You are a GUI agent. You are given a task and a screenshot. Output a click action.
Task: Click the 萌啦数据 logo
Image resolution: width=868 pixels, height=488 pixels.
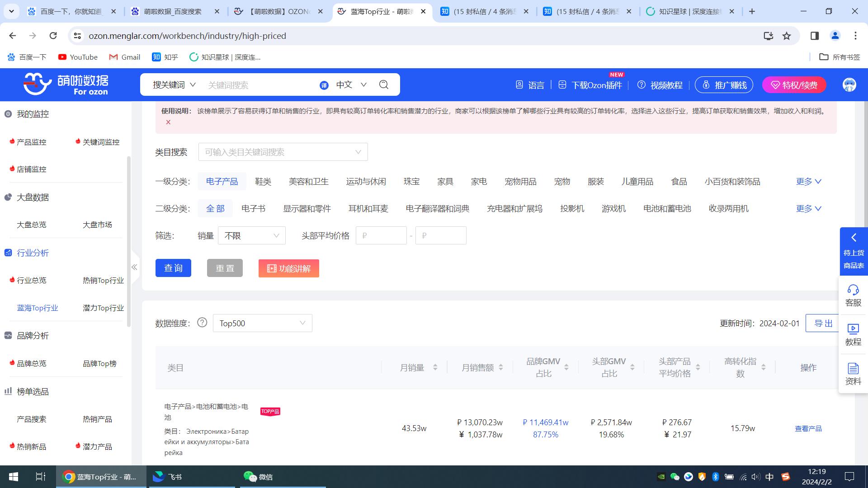pyautogui.click(x=66, y=84)
